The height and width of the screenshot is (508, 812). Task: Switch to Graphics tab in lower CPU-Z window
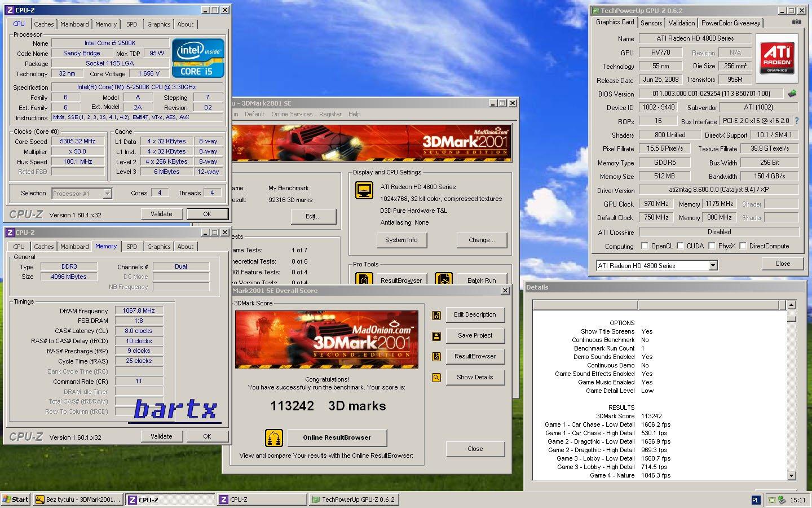click(x=158, y=247)
